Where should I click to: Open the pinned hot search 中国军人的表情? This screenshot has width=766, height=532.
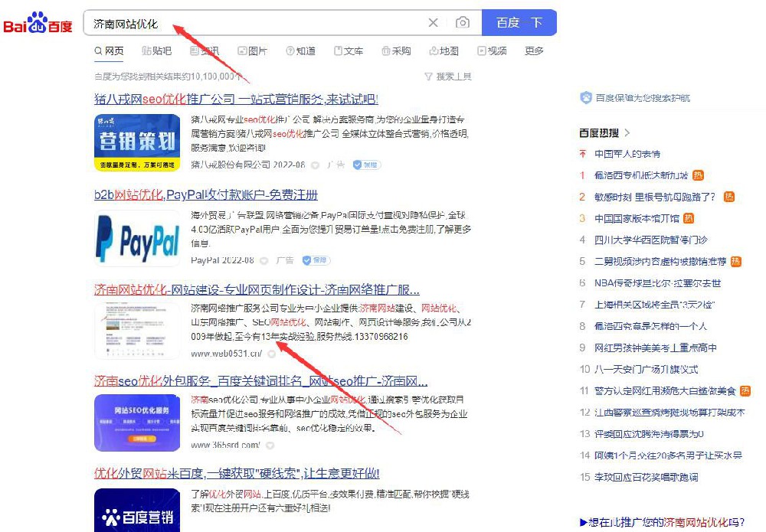627,154
